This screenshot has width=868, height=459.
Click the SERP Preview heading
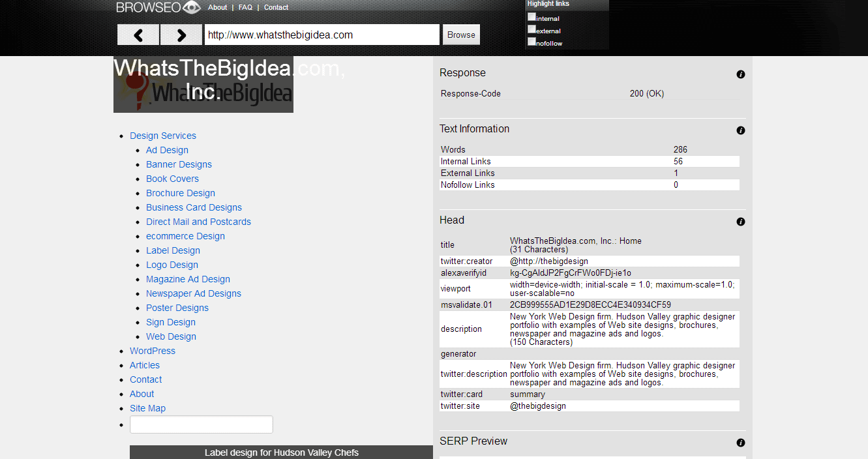[x=473, y=441]
